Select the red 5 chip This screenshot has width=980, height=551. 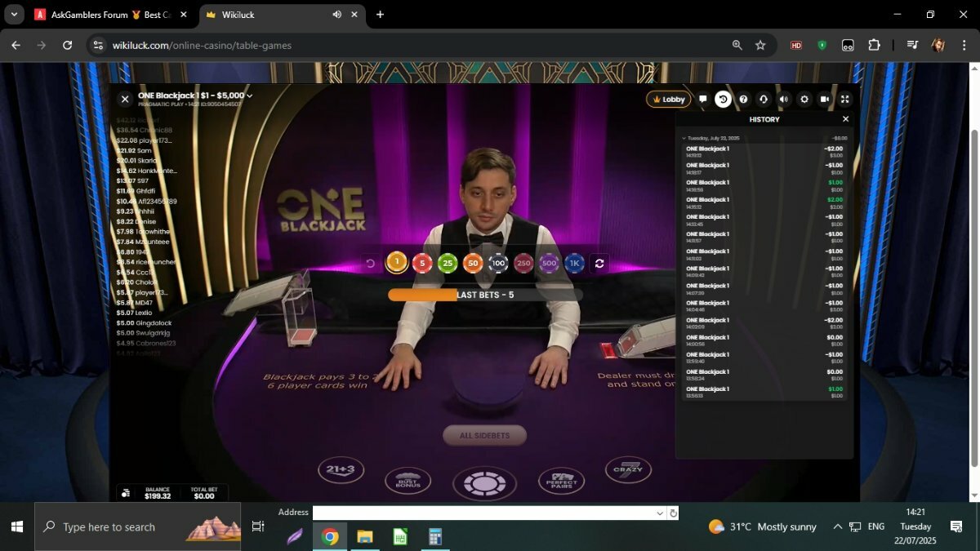coord(422,263)
